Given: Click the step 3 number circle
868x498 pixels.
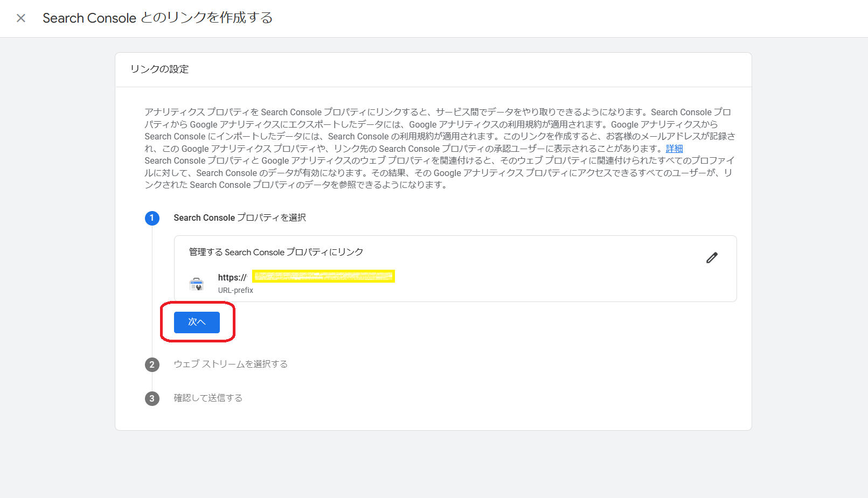Looking at the screenshot, I should [152, 398].
